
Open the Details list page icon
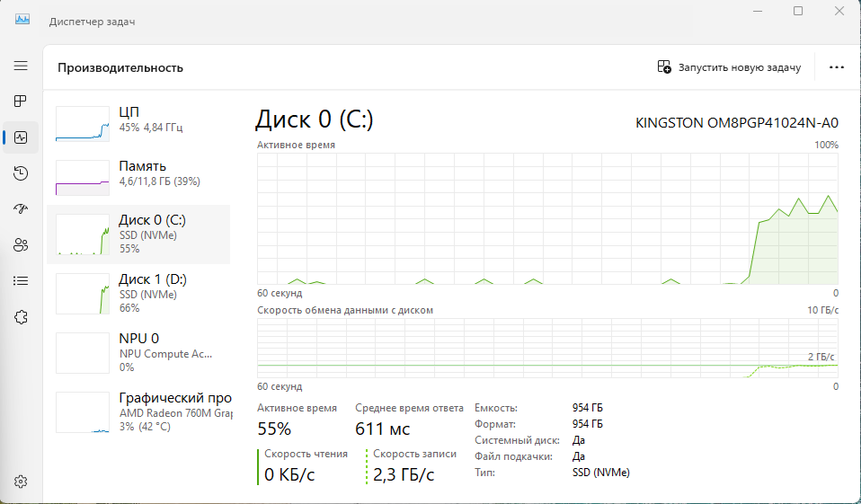21,281
